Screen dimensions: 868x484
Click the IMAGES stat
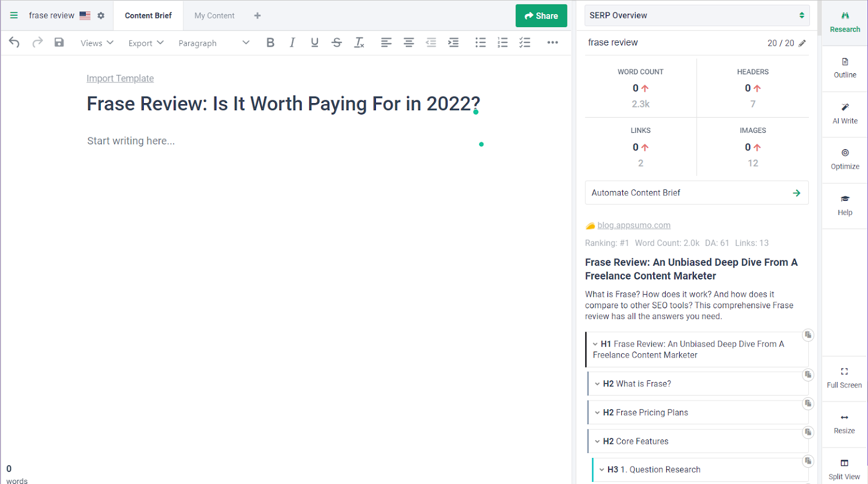pyautogui.click(x=753, y=147)
